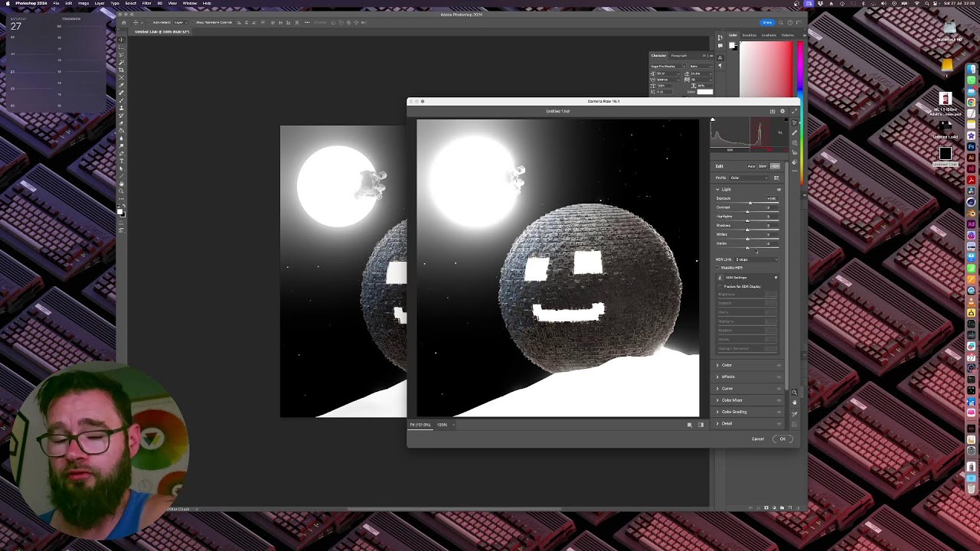Toggle the HDR button in Edit panel
The image size is (980, 551).
775,166
